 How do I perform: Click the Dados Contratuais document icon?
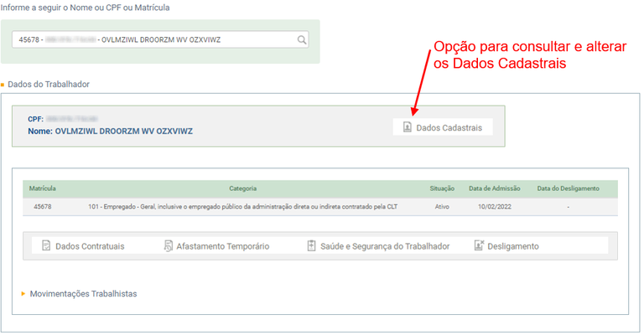47,246
